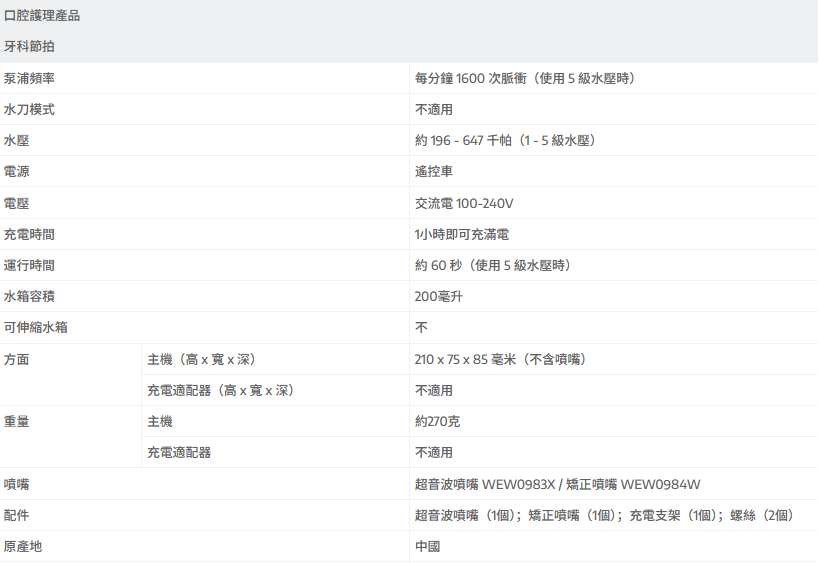
Task: Click the 電源 row label
Action: (x=17, y=172)
